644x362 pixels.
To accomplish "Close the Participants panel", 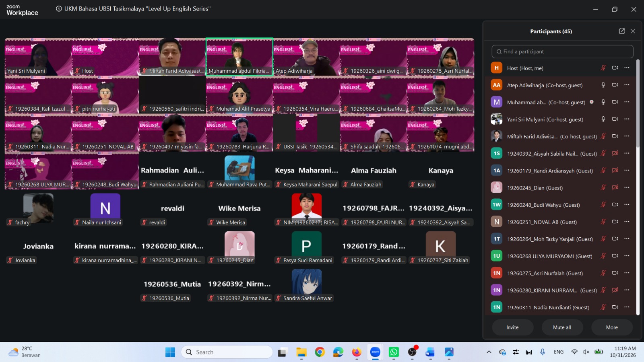I will tap(633, 31).
